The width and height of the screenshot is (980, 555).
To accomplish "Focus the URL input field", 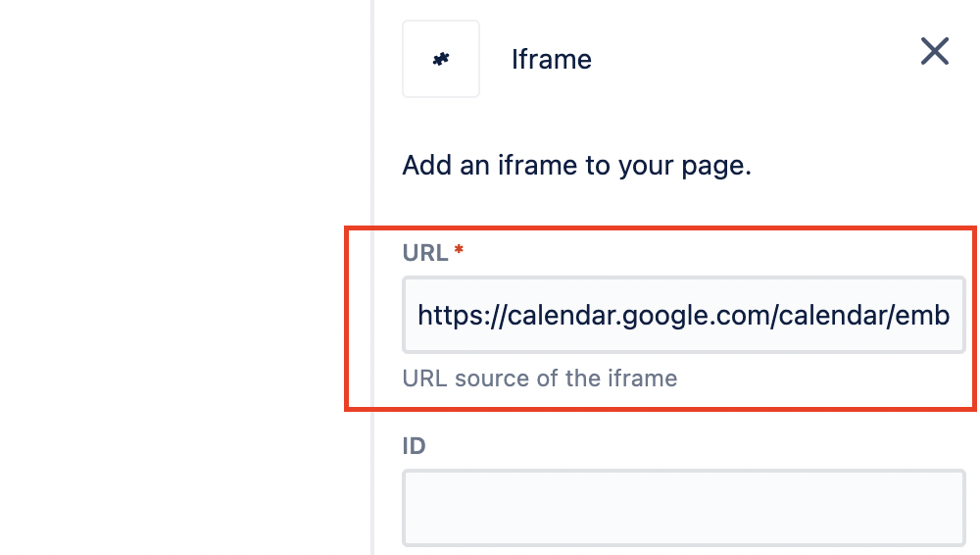I will tap(684, 315).
